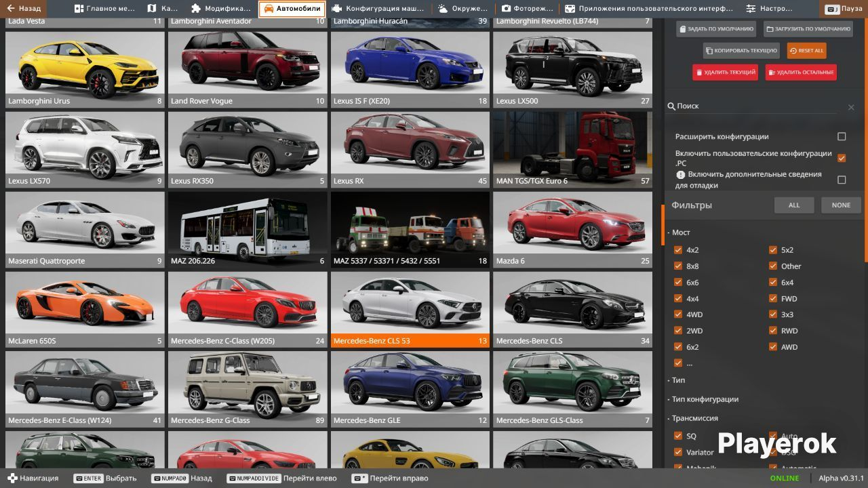Click the save icon on Задать по умолчанию
Image resolution: width=868 pixels, height=488 pixels.
pos(683,29)
